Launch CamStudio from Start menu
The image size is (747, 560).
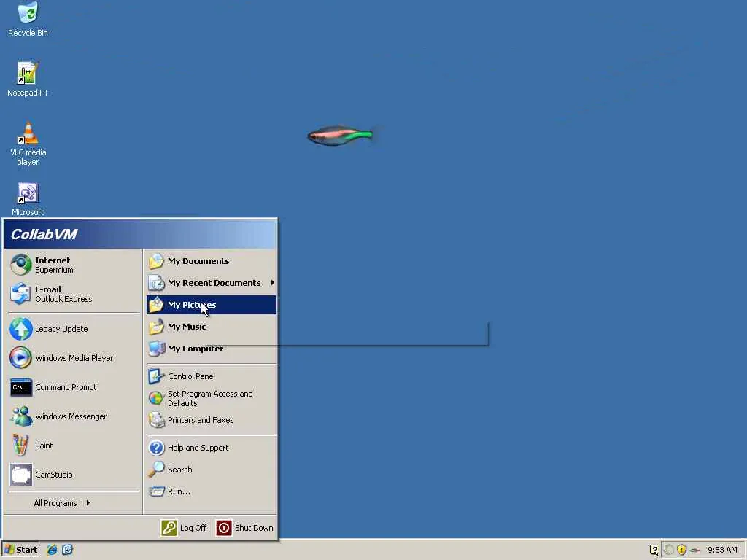[x=74, y=475]
